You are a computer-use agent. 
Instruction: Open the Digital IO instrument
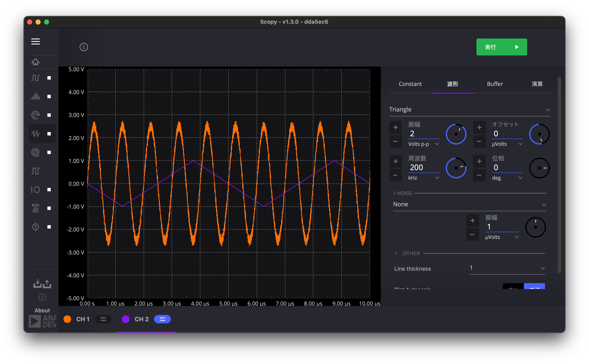[x=35, y=189]
